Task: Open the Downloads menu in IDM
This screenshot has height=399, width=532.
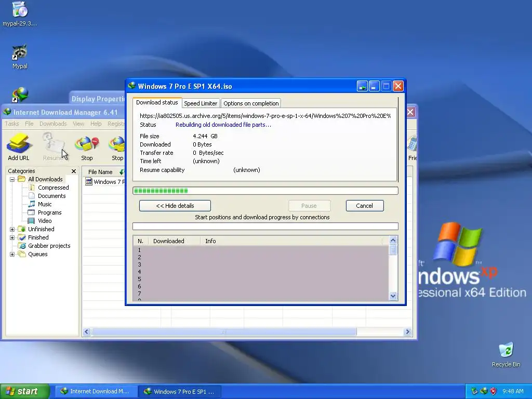Action: pyautogui.click(x=53, y=124)
